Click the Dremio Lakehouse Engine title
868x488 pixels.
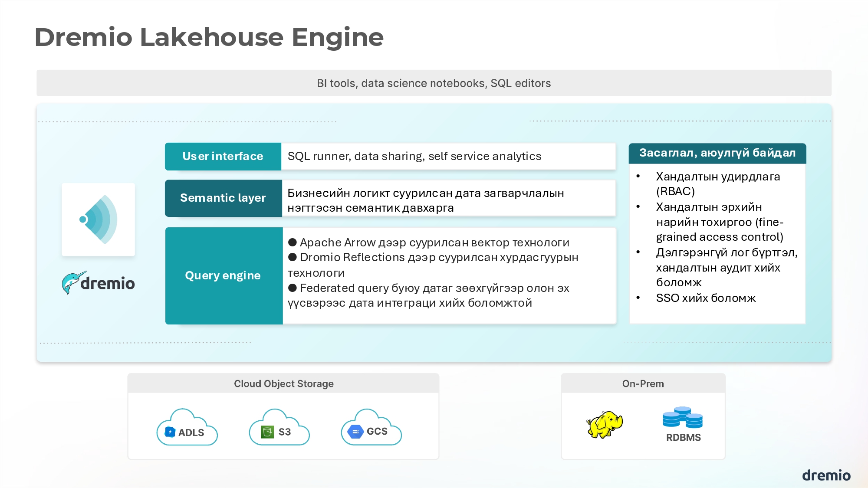(x=209, y=37)
